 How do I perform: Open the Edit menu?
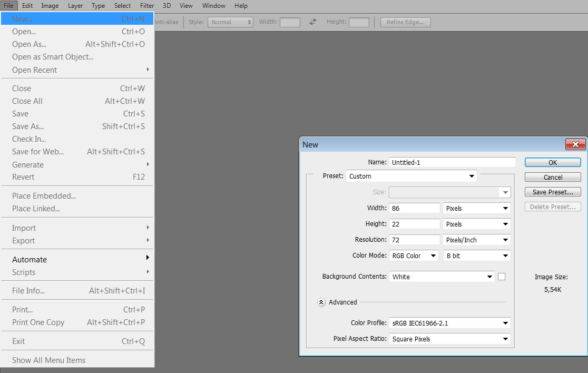(27, 6)
